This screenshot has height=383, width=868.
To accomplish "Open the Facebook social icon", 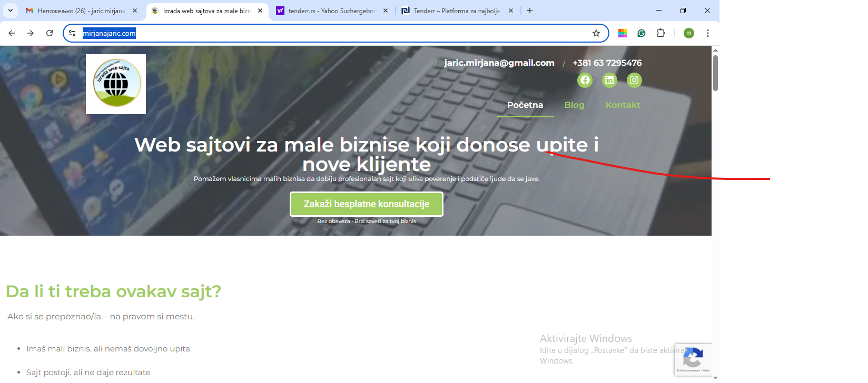I will click(x=585, y=80).
